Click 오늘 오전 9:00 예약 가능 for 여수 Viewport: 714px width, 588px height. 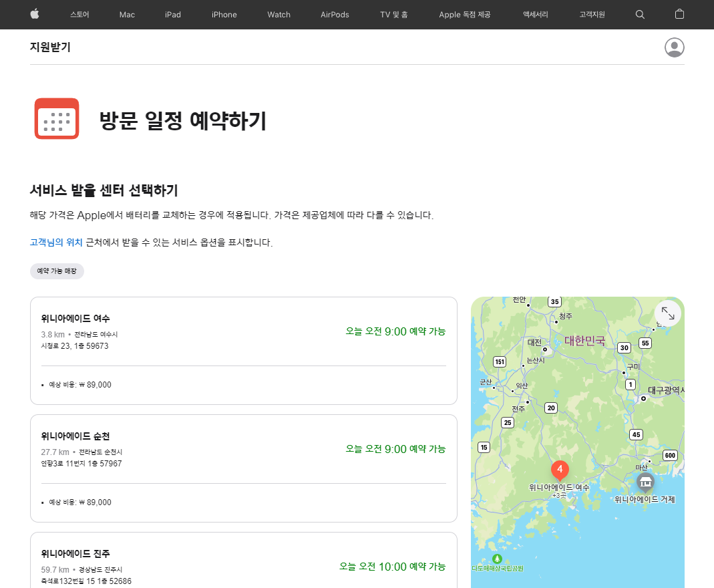coord(395,331)
